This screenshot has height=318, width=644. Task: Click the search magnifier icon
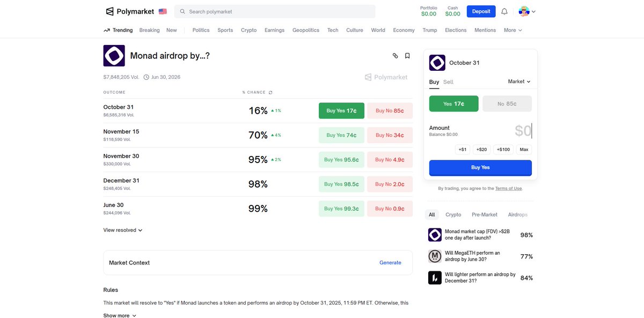[182, 11]
